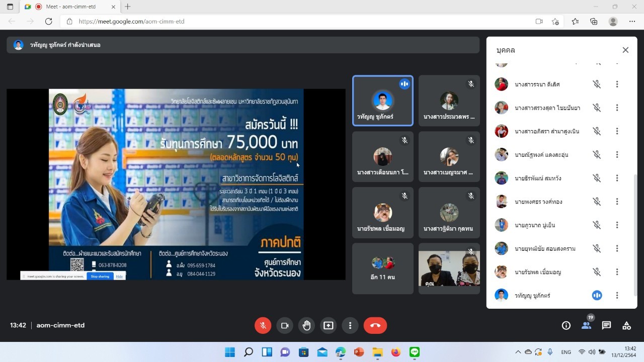Click the raise hand icon
The width and height of the screenshot is (644, 362).
tap(306, 325)
